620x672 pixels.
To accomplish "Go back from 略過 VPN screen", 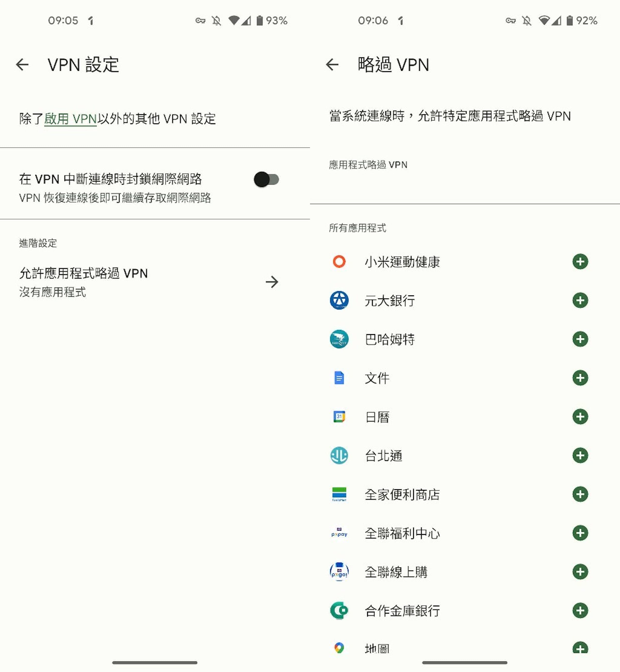I will pyautogui.click(x=332, y=64).
